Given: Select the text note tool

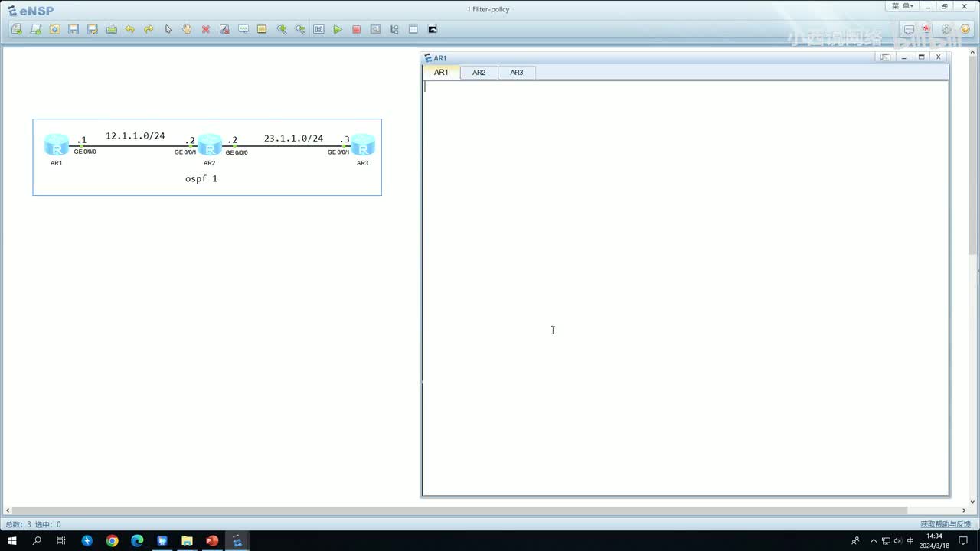Looking at the screenshot, I should coord(243,29).
